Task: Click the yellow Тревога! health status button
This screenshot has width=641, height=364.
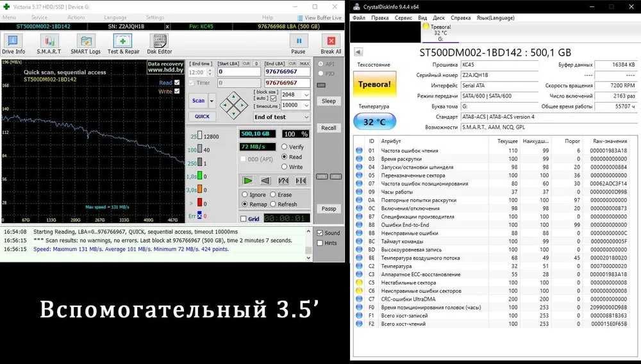Action: (x=374, y=84)
